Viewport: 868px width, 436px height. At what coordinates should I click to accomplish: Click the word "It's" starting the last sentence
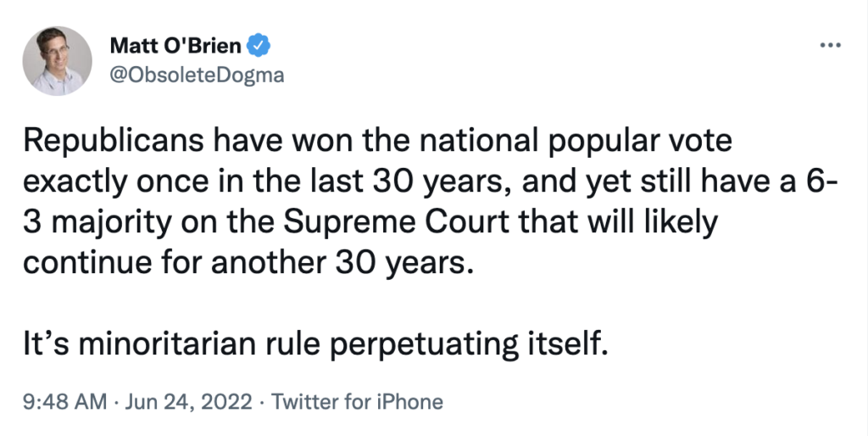click(42, 345)
